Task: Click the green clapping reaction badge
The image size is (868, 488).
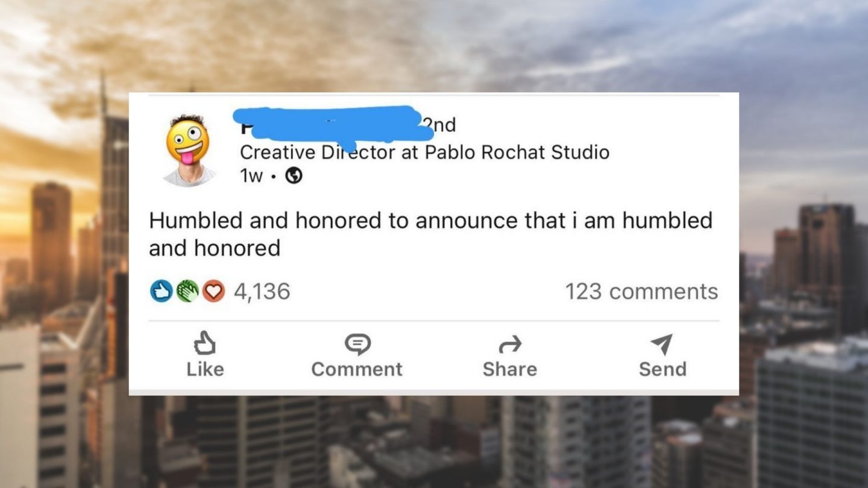Action: pos(187,292)
